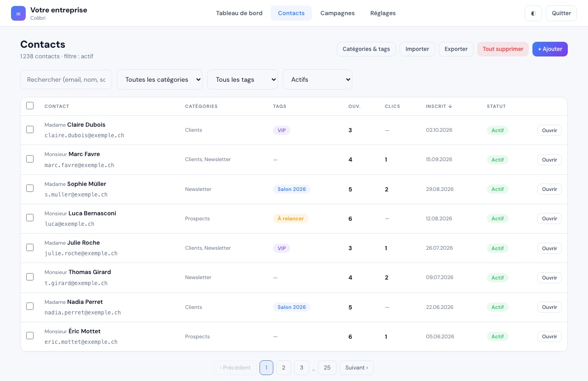Tick Thomas Girard's row checkbox
Image resolution: width=588 pixels, height=381 pixels.
[30, 277]
